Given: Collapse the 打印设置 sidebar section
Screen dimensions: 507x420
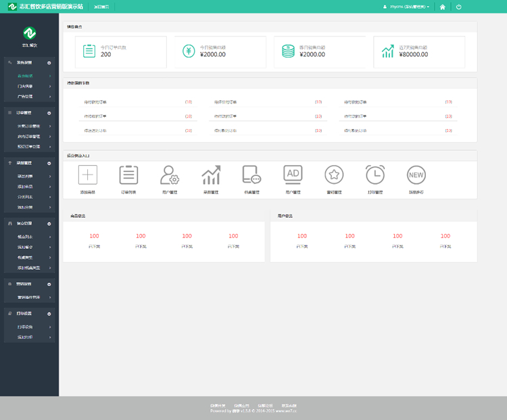Looking at the screenshot, I should tap(49, 313).
